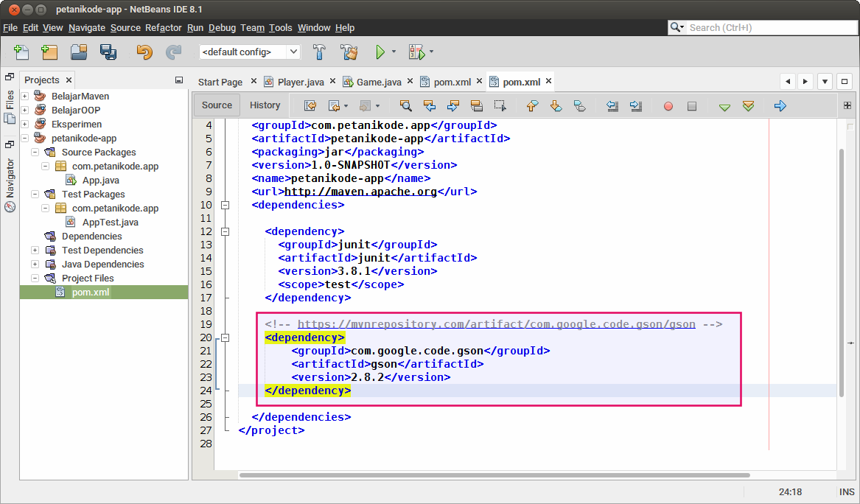The height and width of the screenshot is (504, 860).
Task: Collapse the Source Packages node
Action: tap(35, 152)
